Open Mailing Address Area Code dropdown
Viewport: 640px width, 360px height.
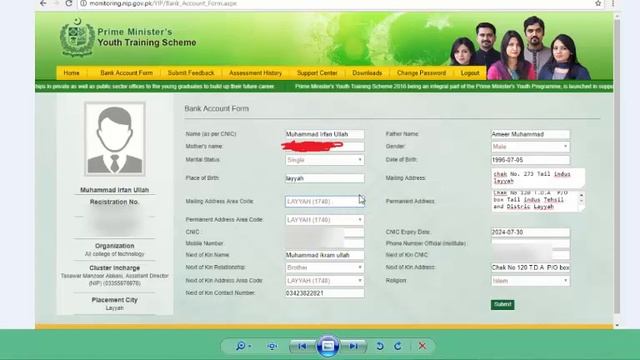coord(324,202)
